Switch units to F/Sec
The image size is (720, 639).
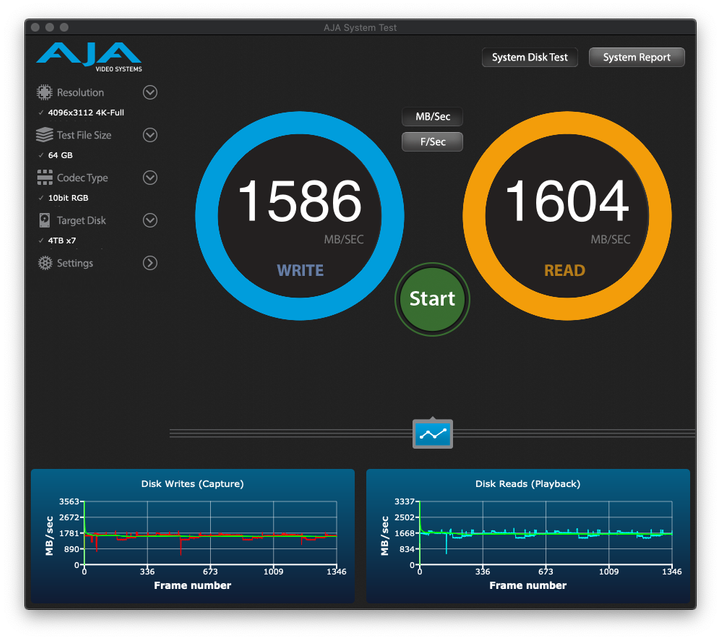(x=432, y=142)
